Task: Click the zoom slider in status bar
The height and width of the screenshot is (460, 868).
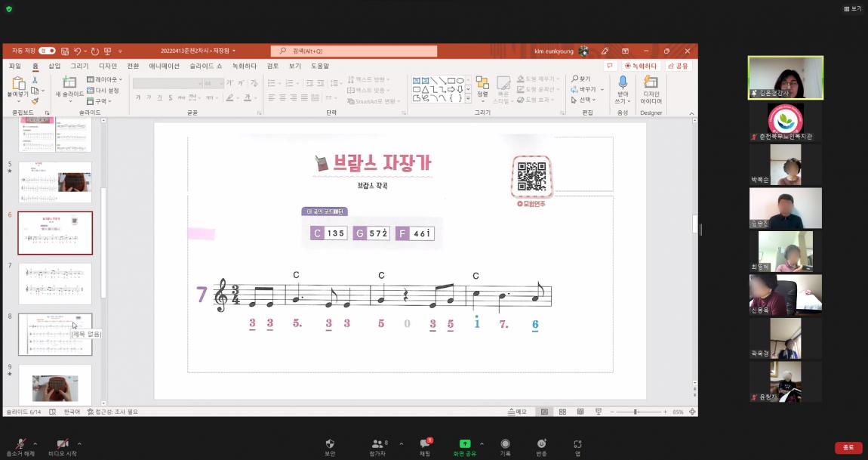Action: tap(638, 412)
